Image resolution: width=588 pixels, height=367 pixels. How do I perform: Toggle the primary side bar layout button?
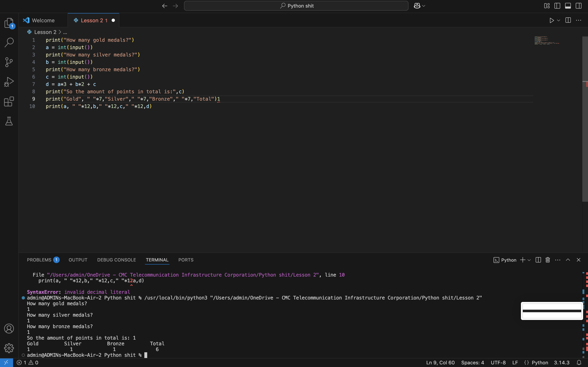(557, 6)
